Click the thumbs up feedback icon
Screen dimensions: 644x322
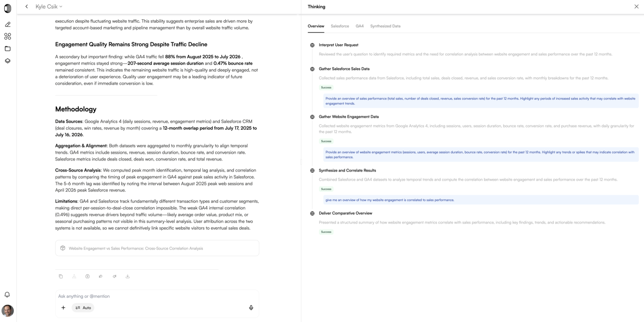(x=101, y=276)
